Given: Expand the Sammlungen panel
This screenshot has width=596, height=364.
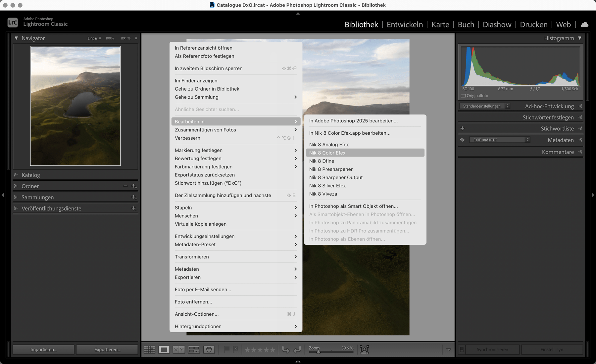Looking at the screenshot, I should [16, 197].
